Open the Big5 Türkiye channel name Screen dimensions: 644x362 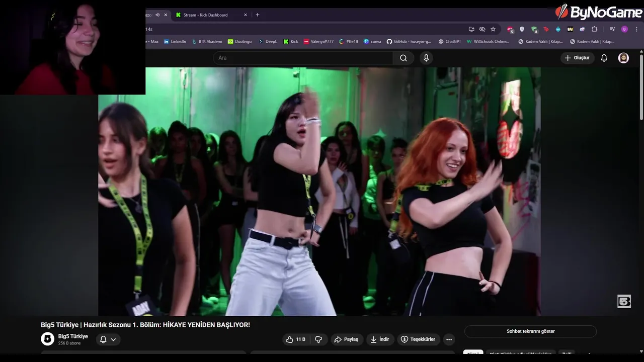point(73,336)
